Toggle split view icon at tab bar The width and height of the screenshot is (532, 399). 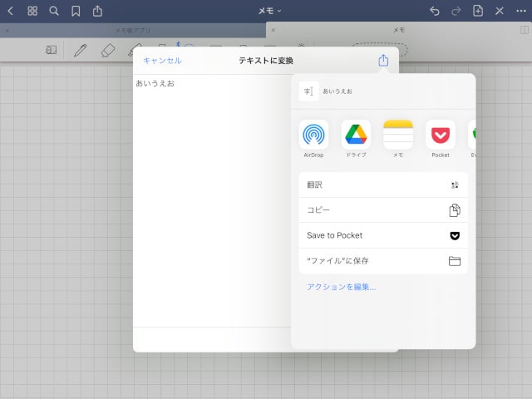(525, 30)
